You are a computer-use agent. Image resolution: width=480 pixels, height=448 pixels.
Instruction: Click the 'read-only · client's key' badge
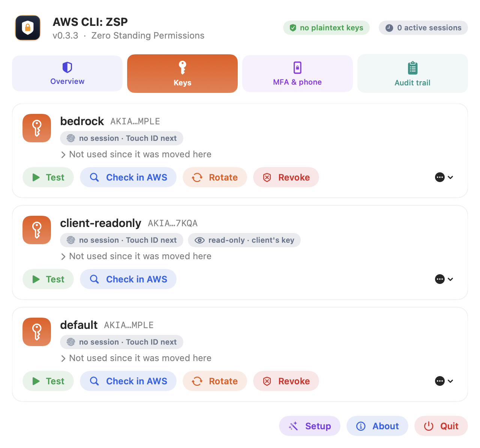pos(244,240)
